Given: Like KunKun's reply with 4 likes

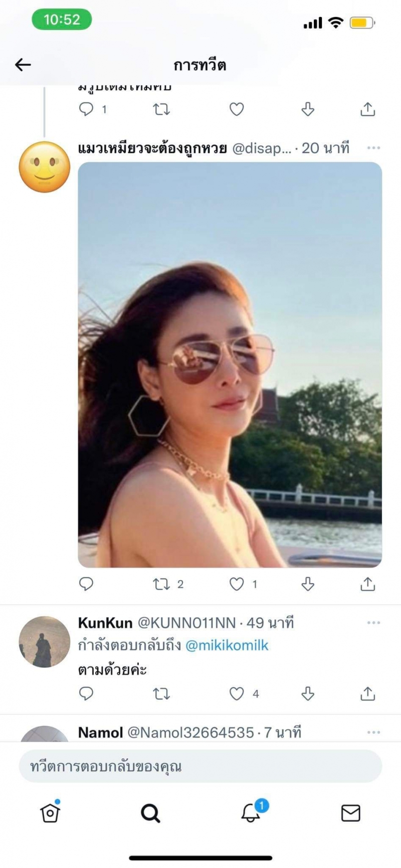Looking at the screenshot, I should click(237, 693).
